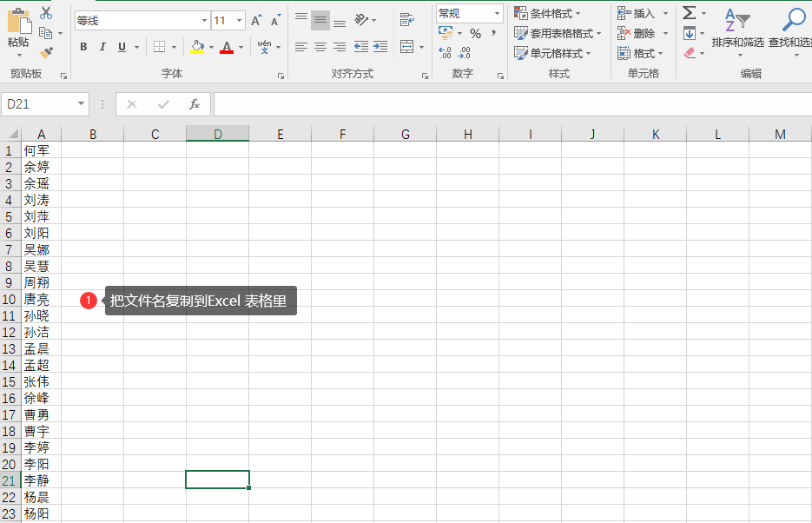Screen dimensions: 812x523
Task: Increase font size with large A
Action: 256,21
